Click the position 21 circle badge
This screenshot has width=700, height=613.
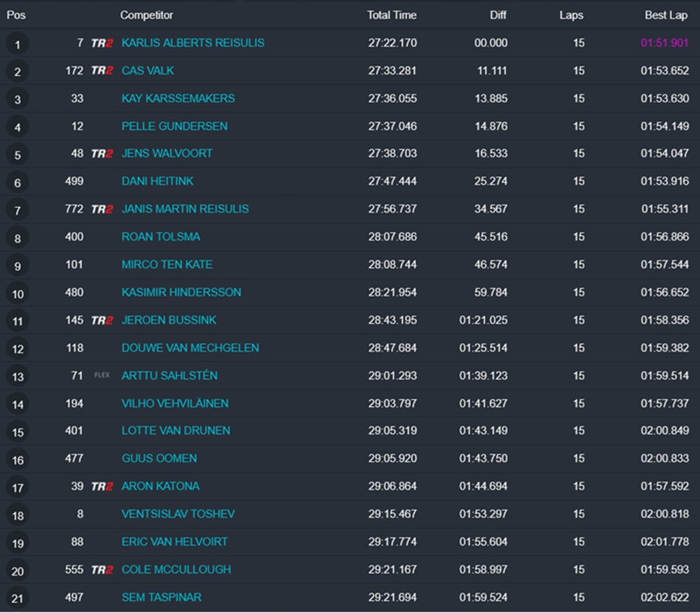tap(17, 599)
